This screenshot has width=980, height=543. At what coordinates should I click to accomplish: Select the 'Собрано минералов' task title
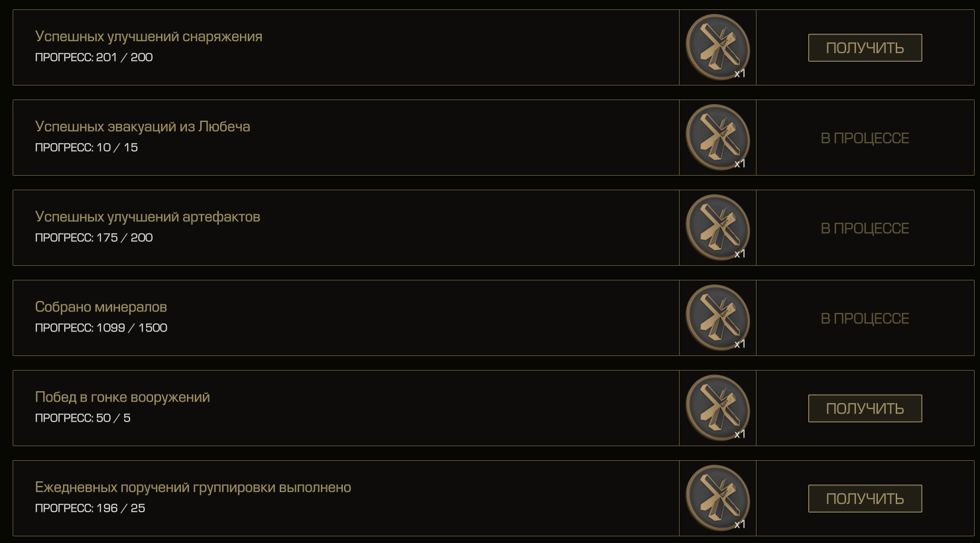point(101,307)
